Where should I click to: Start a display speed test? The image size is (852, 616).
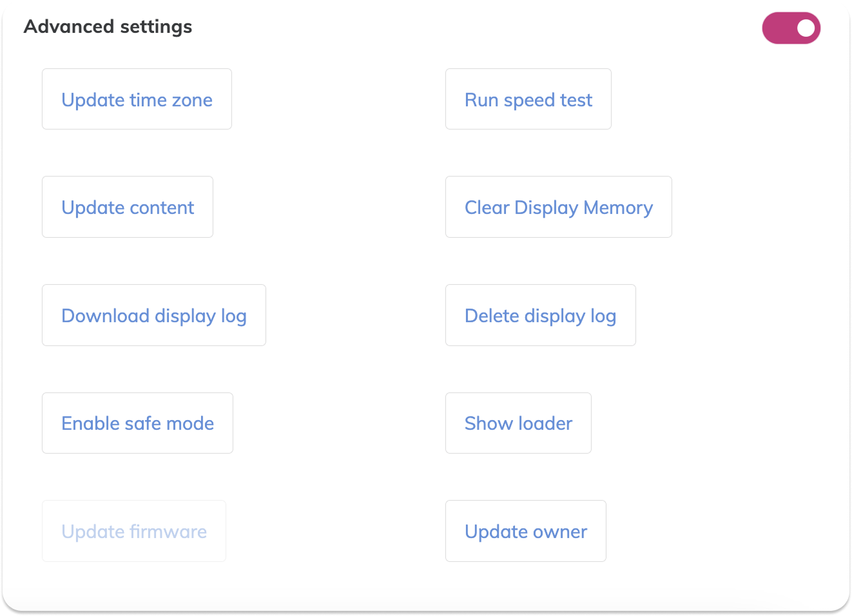point(528,99)
